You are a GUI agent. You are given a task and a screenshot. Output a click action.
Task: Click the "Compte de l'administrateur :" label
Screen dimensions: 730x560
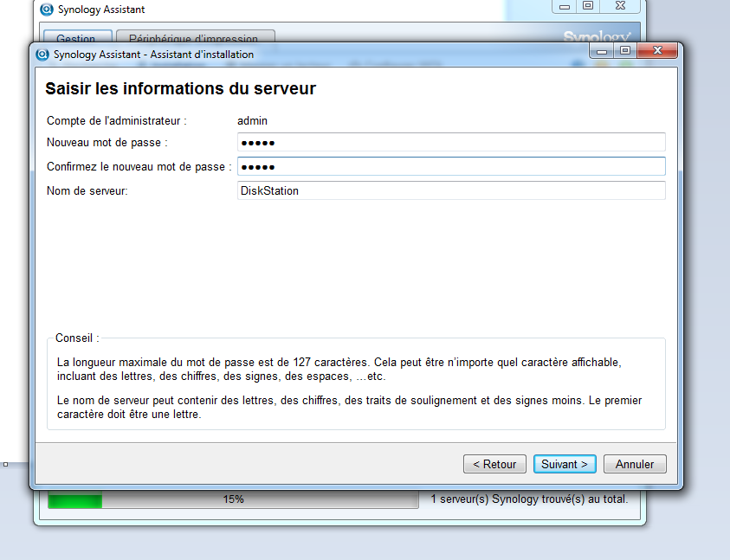point(116,121)
